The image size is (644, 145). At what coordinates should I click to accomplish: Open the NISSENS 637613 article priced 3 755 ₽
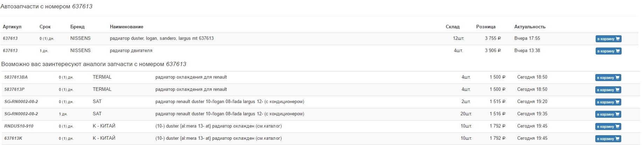(x=10, y=38)
